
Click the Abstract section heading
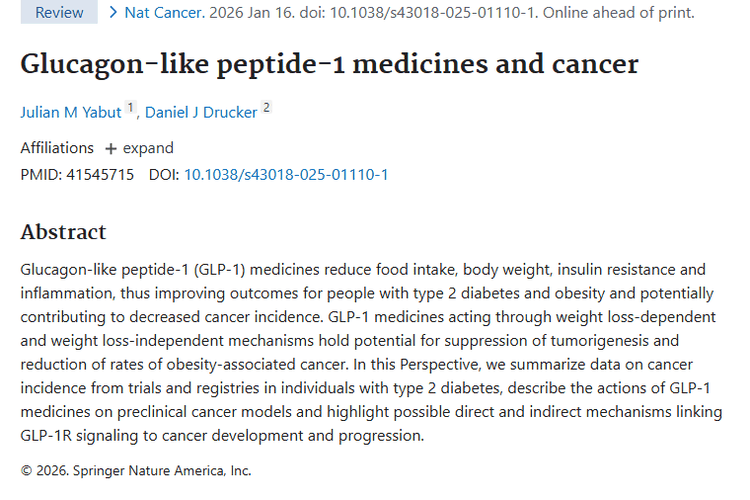click(x=63, y=232)
